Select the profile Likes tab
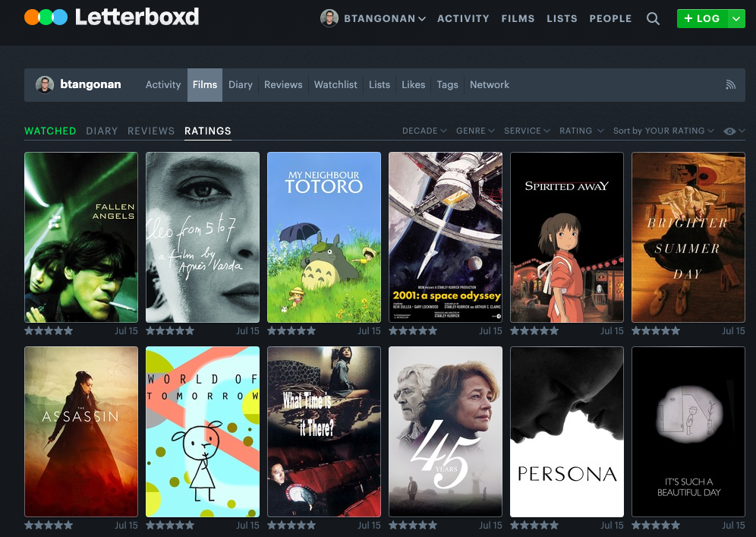756x537 pixels. tap(413, 85)
